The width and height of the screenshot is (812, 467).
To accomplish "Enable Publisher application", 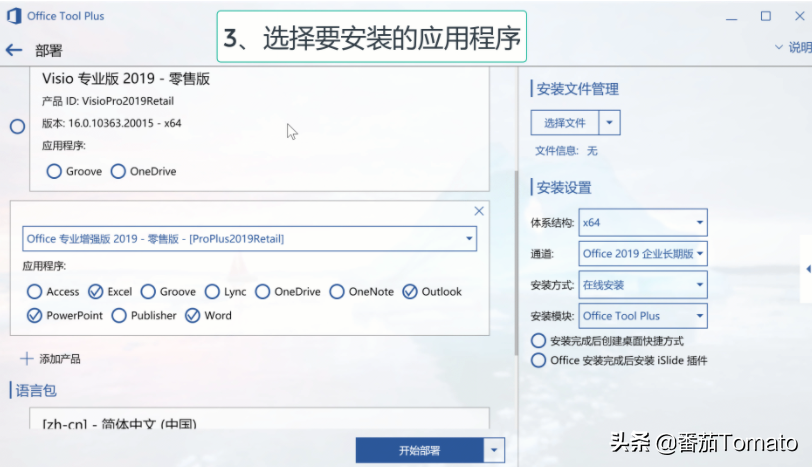I will coord(119,315).
